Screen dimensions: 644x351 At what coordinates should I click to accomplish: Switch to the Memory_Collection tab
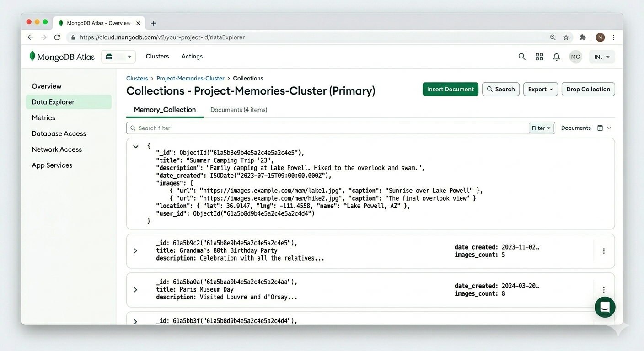click(165, 110)
